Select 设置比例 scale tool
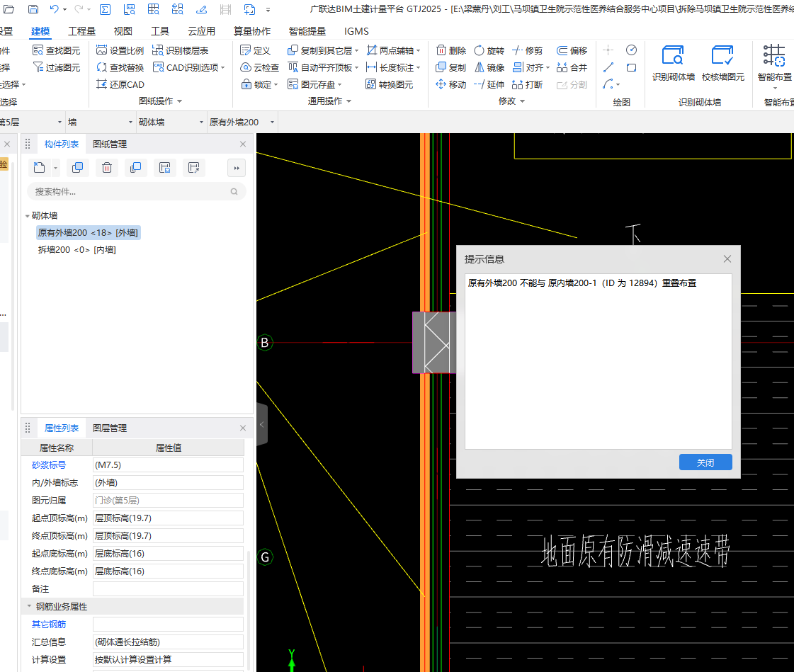The height and width of the screenshot is (672, 794). (x=120, y=51)
